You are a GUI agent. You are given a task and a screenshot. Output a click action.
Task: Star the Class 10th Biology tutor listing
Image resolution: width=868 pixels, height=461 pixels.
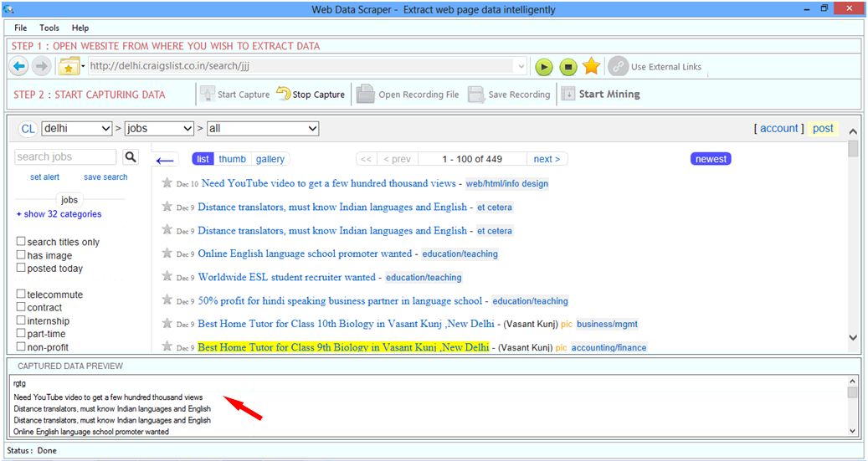coord(167,323)
